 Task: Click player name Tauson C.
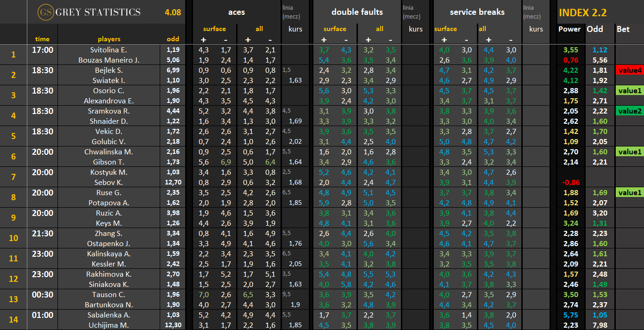109,294
